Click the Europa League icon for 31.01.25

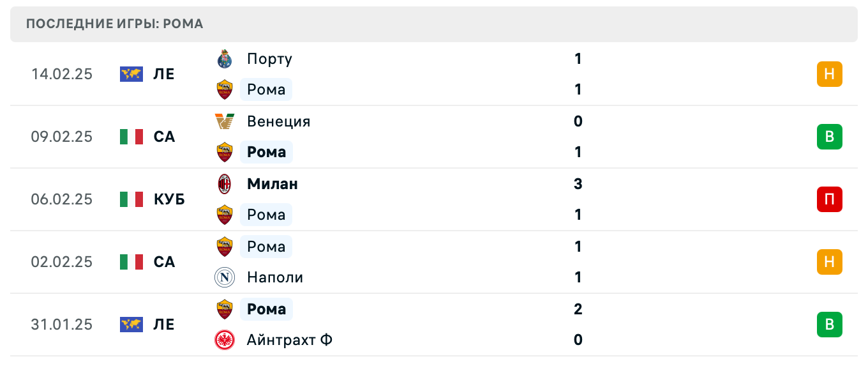pyautogui.click(x=131, y=325)
